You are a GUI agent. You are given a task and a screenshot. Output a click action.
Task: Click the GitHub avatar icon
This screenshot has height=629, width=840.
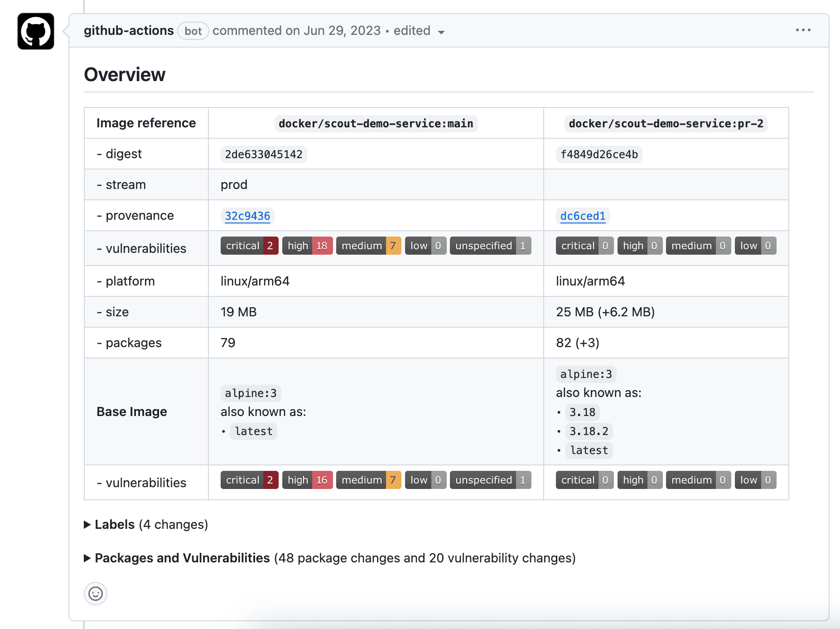pos(36,31)
